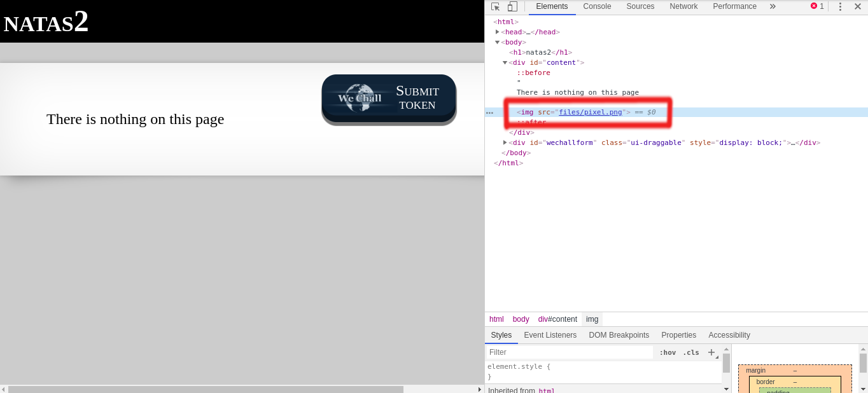Activate the inspect element picker icon
Screen dimensions: 868x393
tap(496, 6)
